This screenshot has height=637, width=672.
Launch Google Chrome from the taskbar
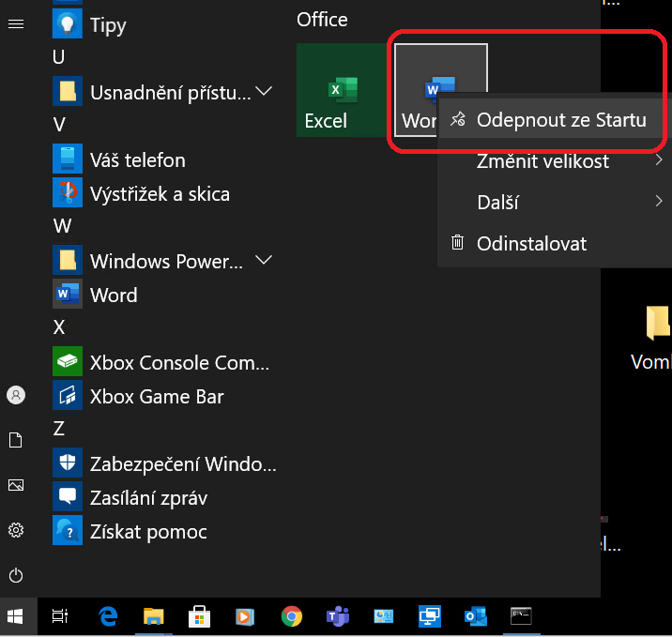coord(292,616)
